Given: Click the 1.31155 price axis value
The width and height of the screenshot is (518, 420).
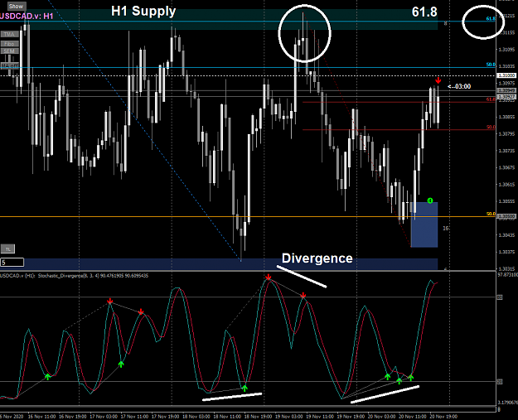Looking at the screenshot, I should pyautogui.click(x=506, y=32).
